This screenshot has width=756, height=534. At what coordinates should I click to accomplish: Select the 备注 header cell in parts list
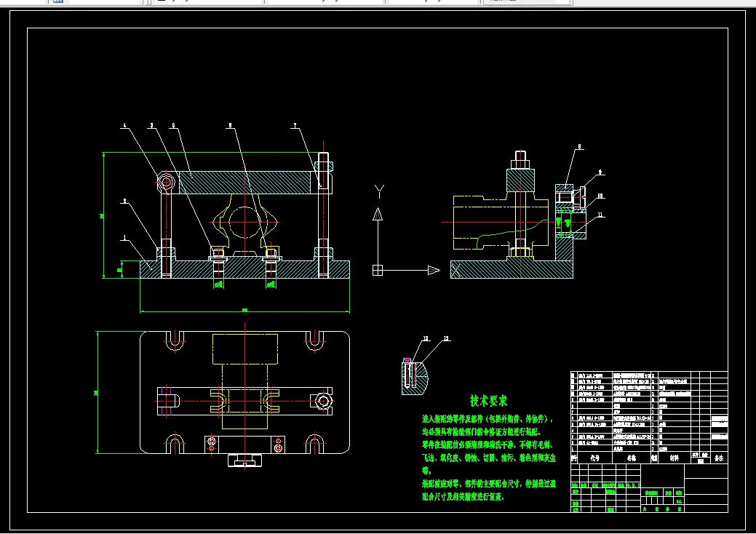tap(718, 458)
